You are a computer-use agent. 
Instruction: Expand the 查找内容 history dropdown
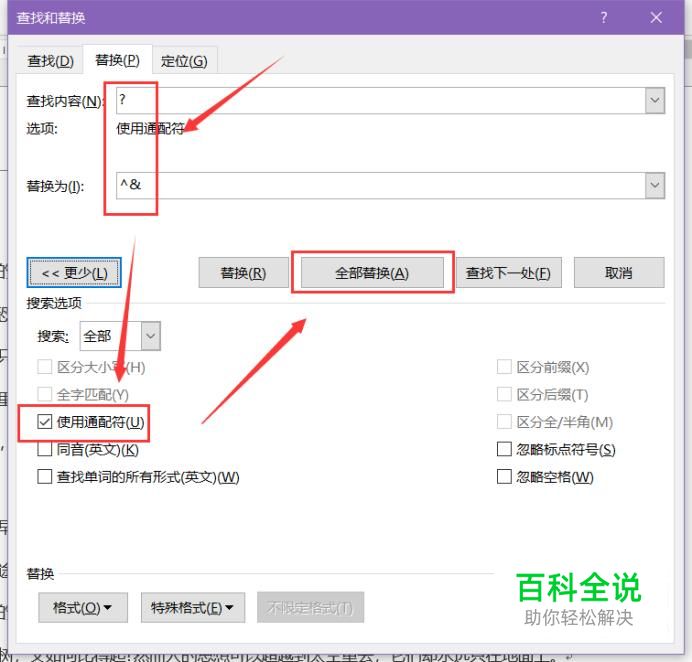(x=655, y=100)
